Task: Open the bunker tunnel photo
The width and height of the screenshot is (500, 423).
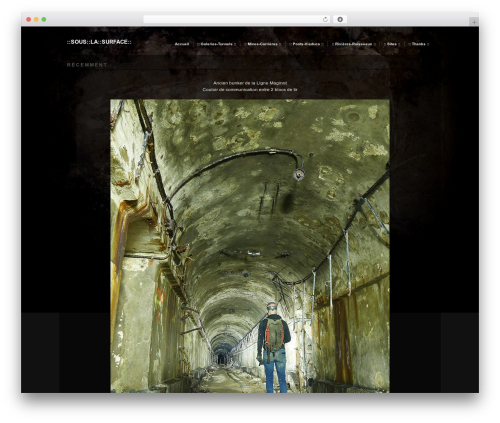Action: (x=250, y=246)
